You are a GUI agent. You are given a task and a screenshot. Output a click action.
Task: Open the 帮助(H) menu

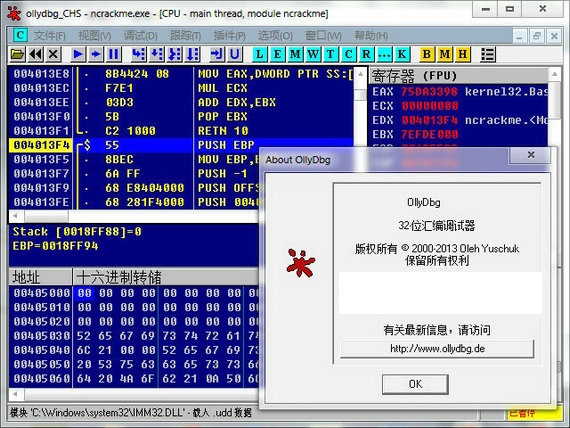point(371,36)
